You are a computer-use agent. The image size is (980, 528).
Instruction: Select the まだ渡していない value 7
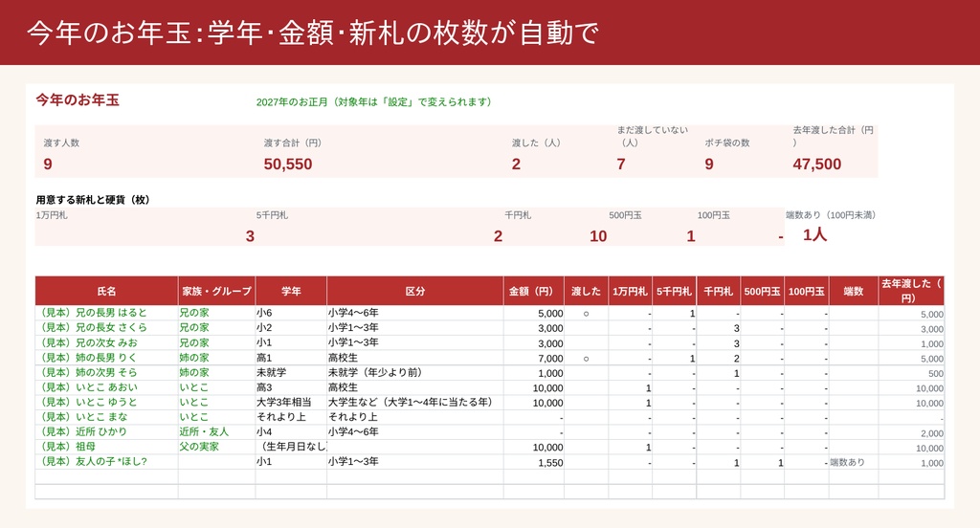click(x=620, y=165)
